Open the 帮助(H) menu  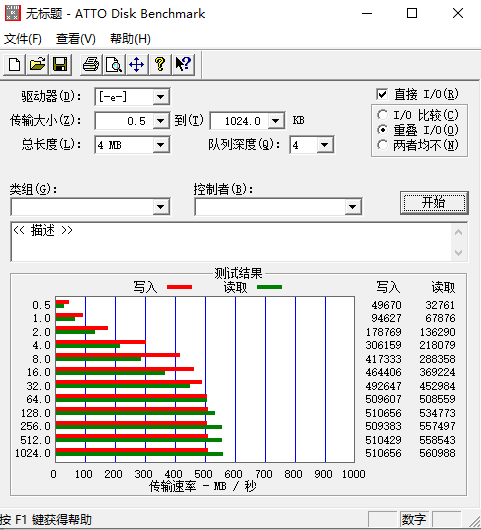click(x=130, y=39)
